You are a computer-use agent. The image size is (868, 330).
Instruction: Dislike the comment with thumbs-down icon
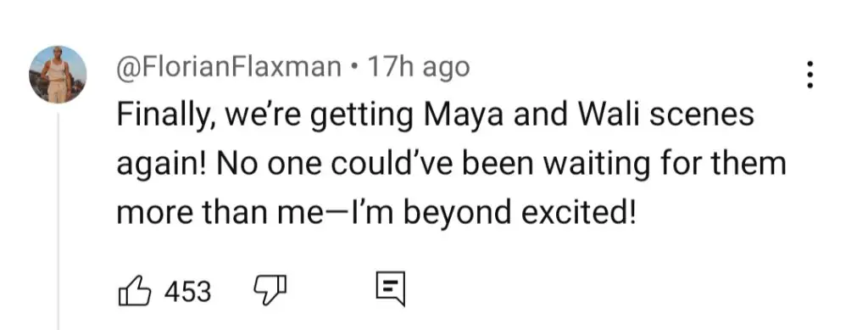(270, 291)
